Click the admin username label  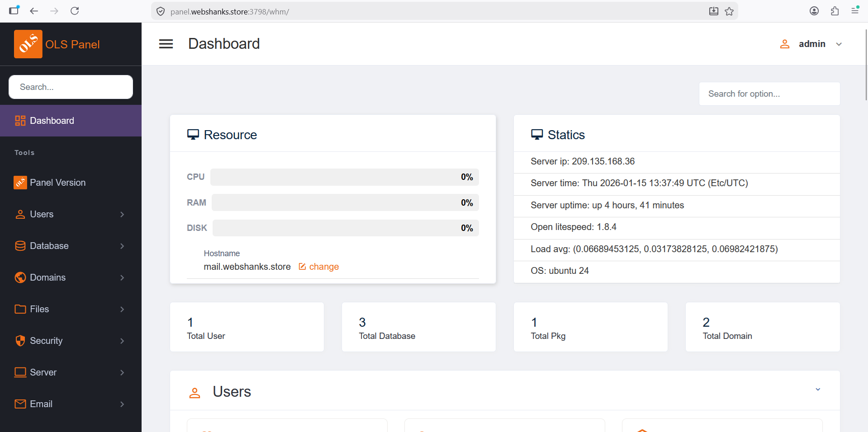click(812, 44)
